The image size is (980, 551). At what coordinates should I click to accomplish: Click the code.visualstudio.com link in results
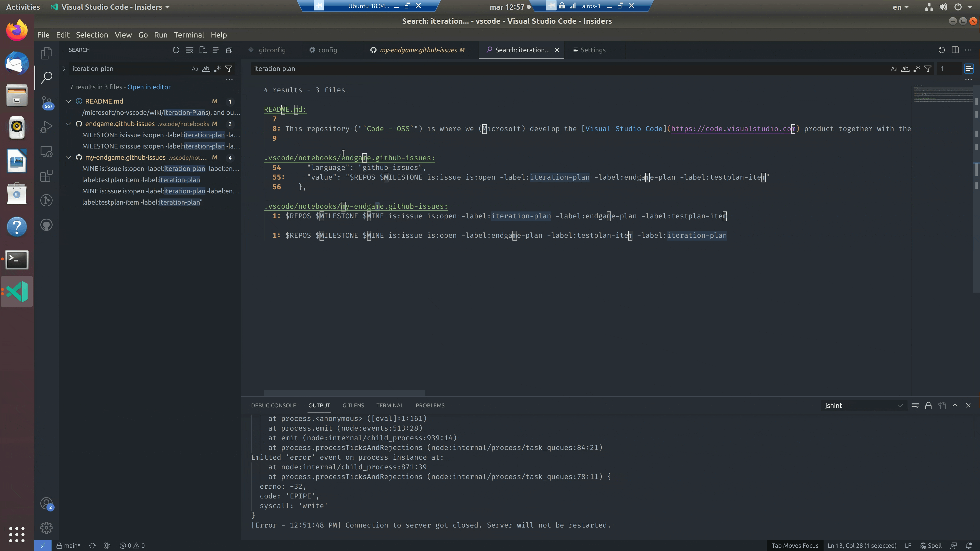733,129
